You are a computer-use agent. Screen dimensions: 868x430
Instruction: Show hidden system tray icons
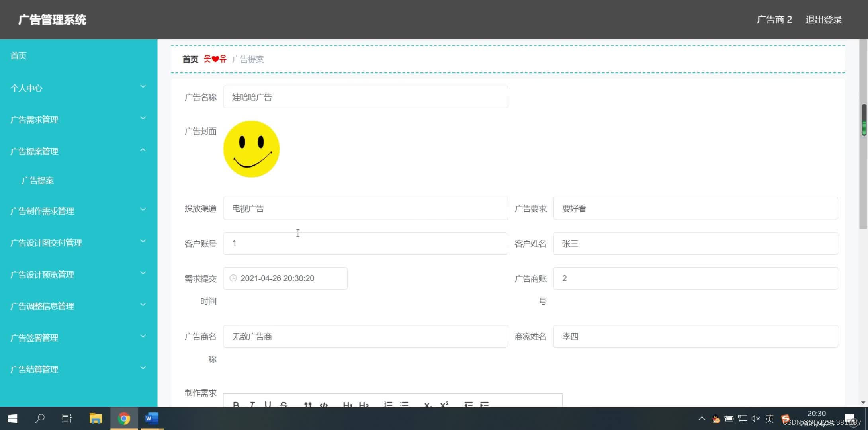(x=702, y=418)
